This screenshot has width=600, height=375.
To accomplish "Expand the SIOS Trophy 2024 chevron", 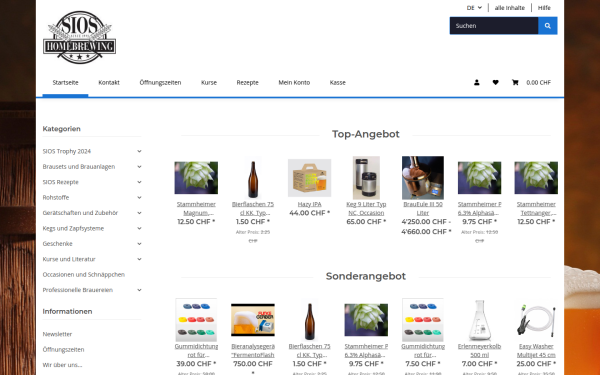I will tap(139, 151).
